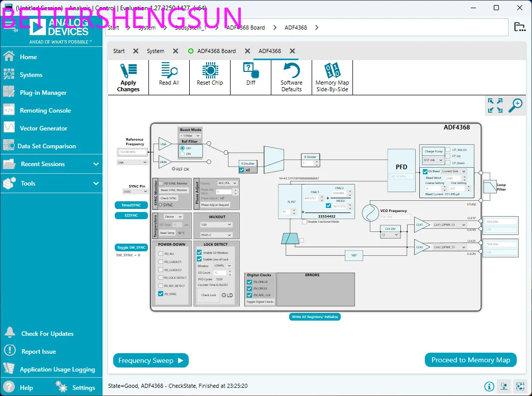Close the ADF4368 tab
The height and width of the screenshot is (396, 532).
pyautogui.click(x=292, y=51)
